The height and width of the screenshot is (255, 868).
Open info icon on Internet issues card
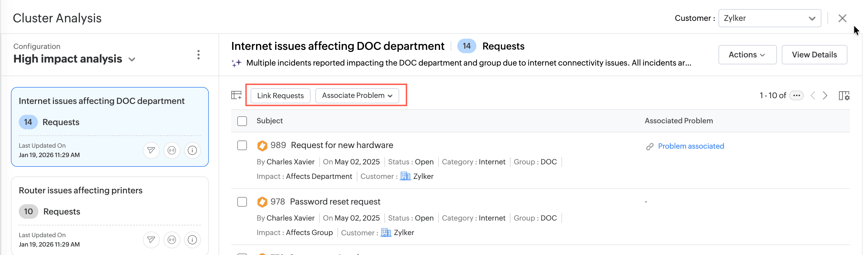192,150
